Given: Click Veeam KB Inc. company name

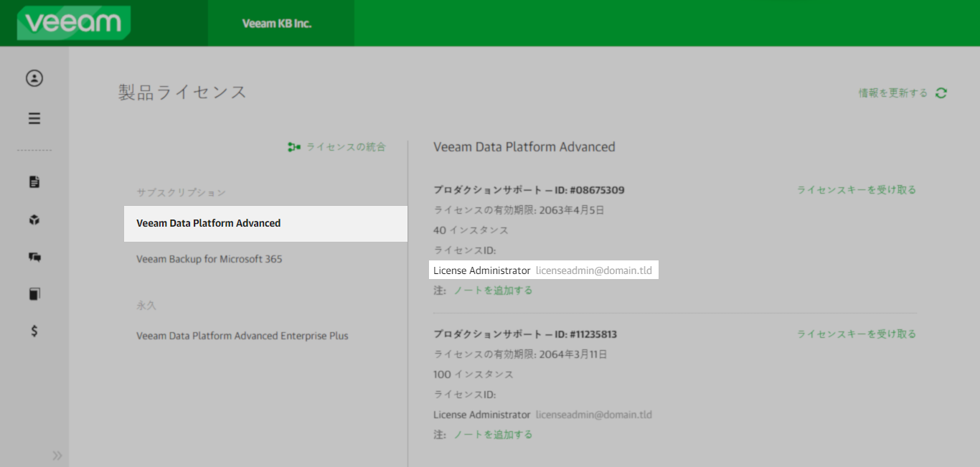Looking at the screenshot, I should pyautogui.click(x=277, y=24).
